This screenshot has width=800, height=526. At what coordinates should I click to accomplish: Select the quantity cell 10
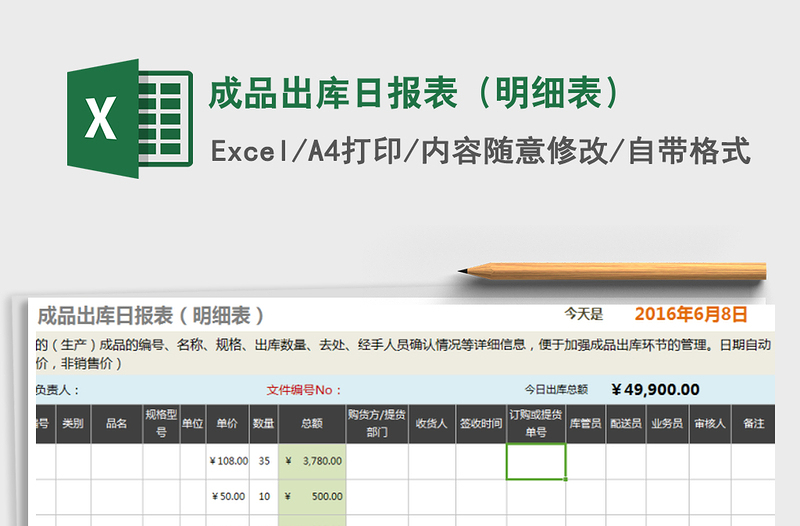[264, 496]
